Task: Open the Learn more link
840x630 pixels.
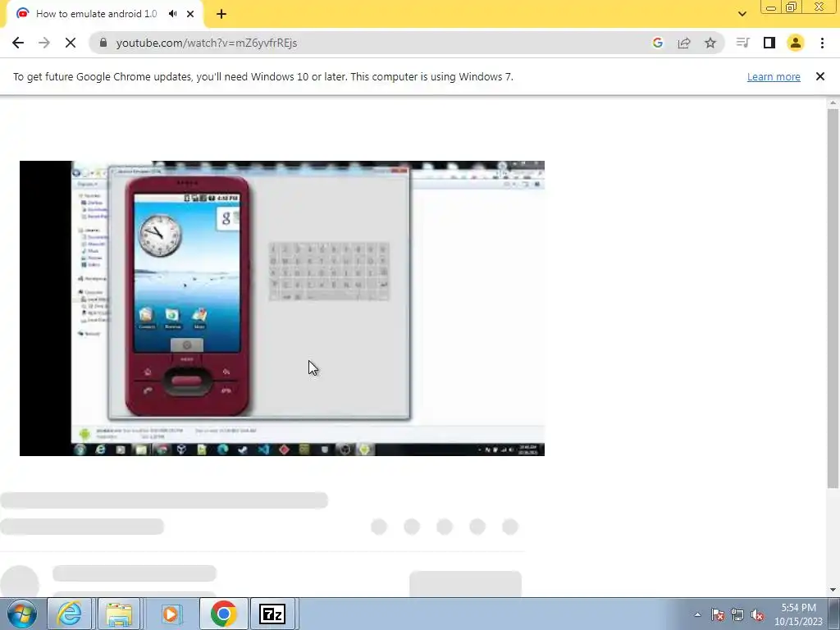Action: point(774,76)
